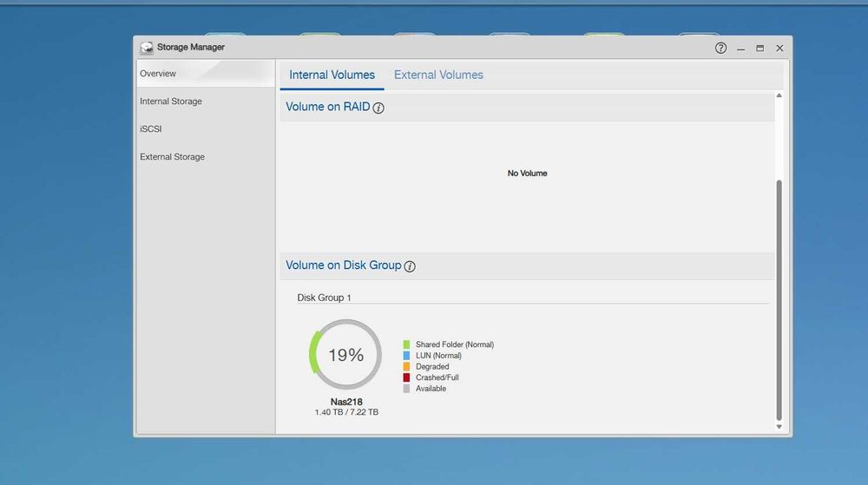Viewport: 868px width, 485px height.
Task: Click the orange Degraded legend swatch
Action: point(406,367)
